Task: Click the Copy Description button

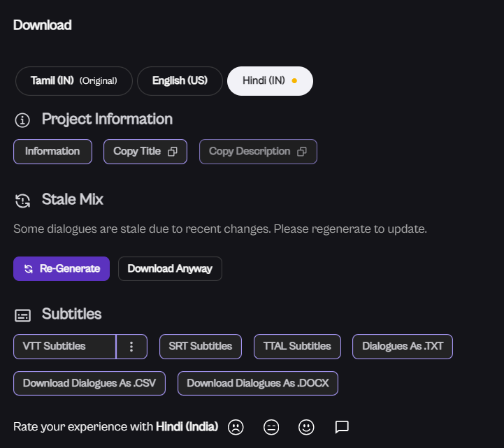Action: [x=257, y=152]
